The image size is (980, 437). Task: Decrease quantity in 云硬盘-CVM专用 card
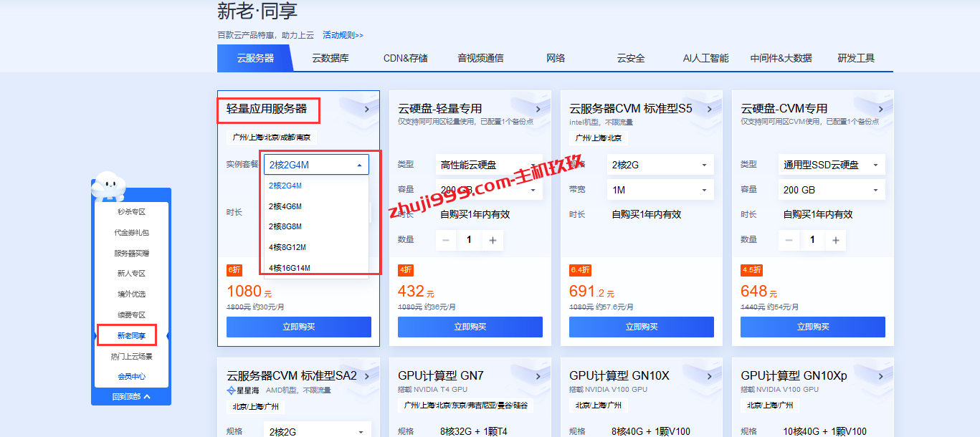tap(789, 240)
